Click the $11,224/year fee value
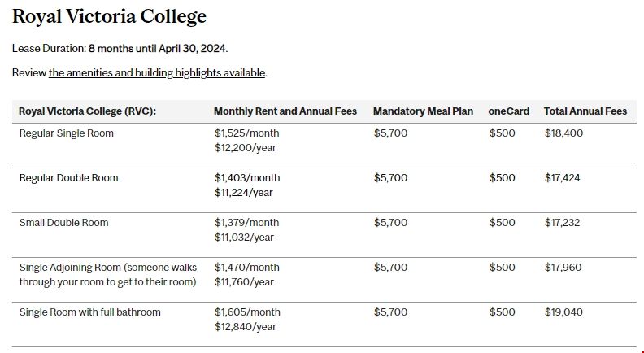Image resolution: width=644 pixels, height=353 pixels. pyautogui.click(x=243, y=193)
